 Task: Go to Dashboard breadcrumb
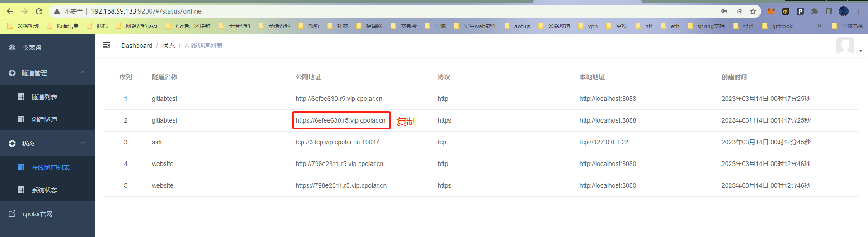point(137,46)
